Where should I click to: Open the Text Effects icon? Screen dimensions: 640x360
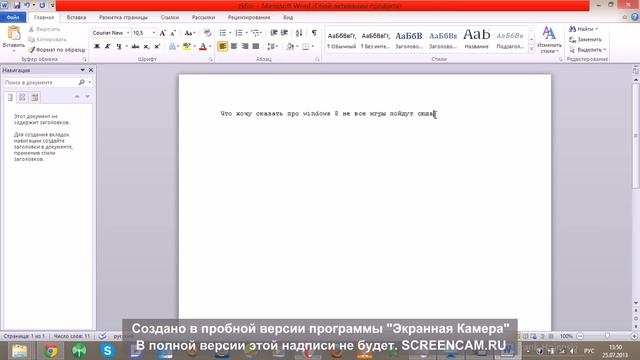(172, 47)
